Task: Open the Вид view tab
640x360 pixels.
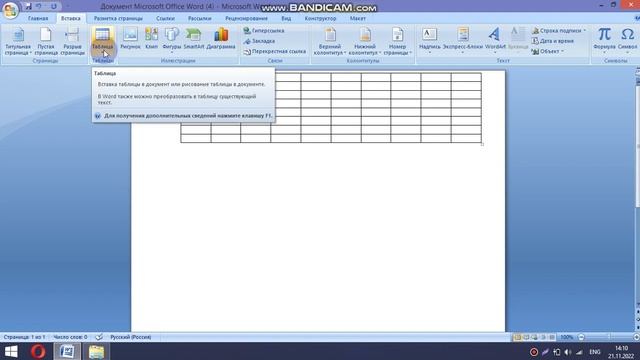Action: tap(286, 18)
